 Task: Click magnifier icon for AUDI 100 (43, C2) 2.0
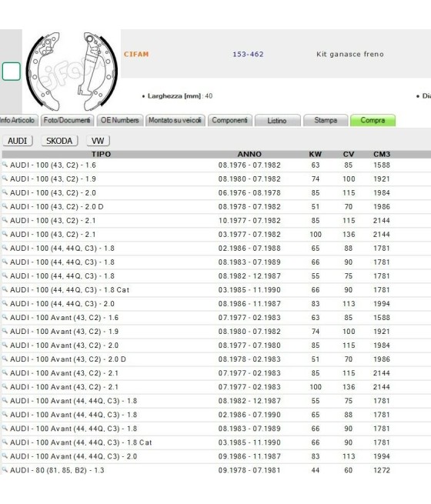[5, 192]
